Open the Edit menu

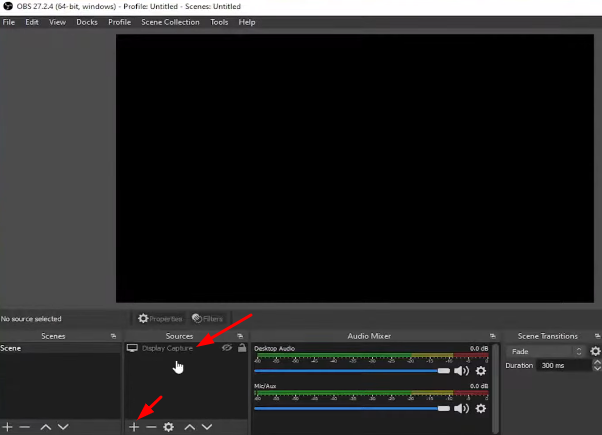pos(32,22)
